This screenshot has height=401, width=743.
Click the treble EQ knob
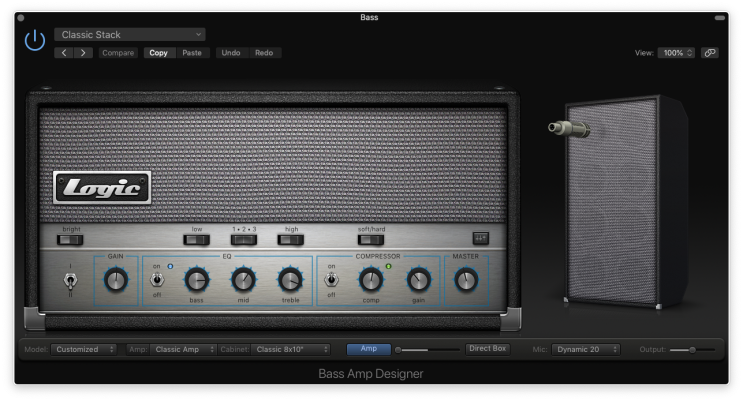(x=289, y=281)
